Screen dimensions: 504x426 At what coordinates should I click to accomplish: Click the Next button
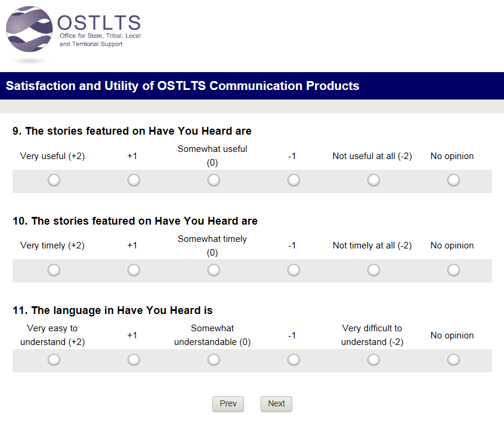(x=276, y=404)
